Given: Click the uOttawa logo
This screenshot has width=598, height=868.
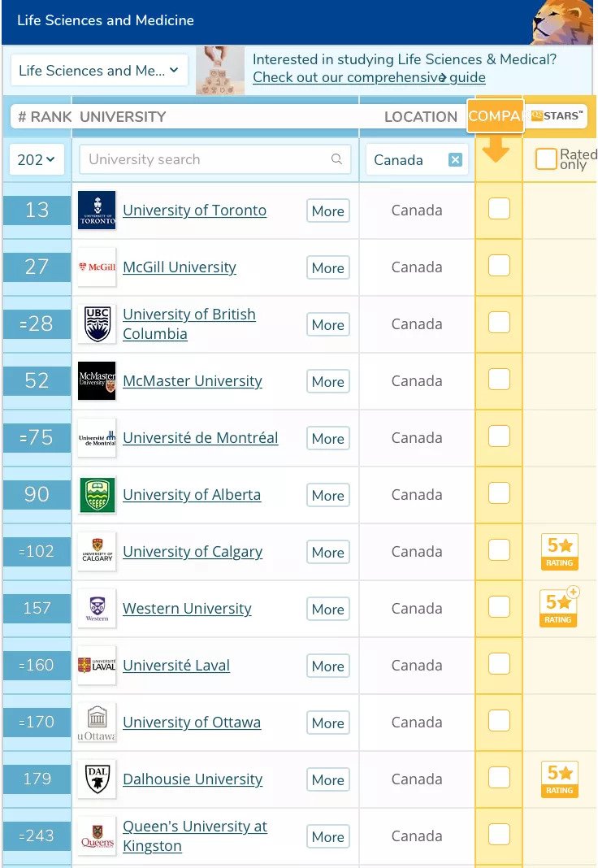Looking at the screenshot, I should pyautogui.click(x=97, y=723).
